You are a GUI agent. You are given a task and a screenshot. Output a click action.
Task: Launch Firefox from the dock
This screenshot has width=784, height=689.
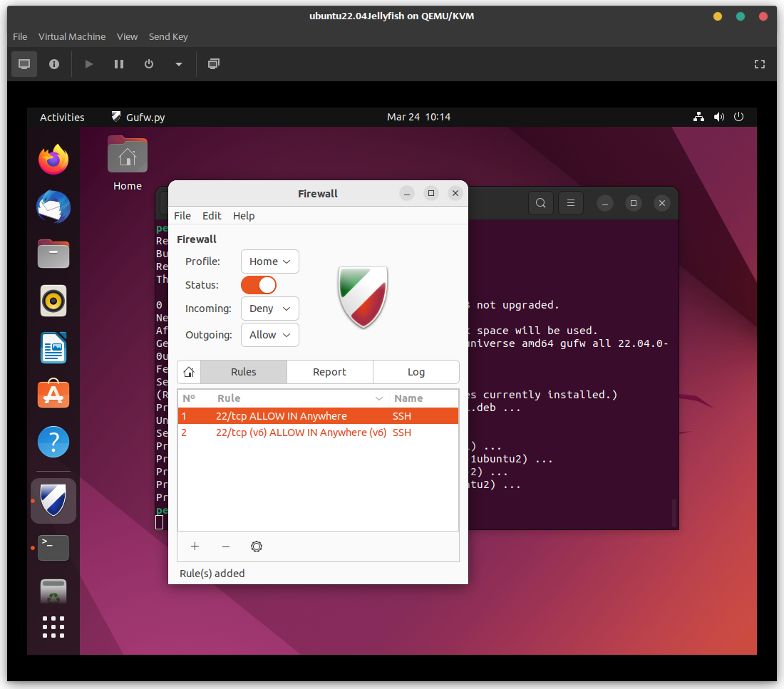pyautogui.click(x=53, y=160)
